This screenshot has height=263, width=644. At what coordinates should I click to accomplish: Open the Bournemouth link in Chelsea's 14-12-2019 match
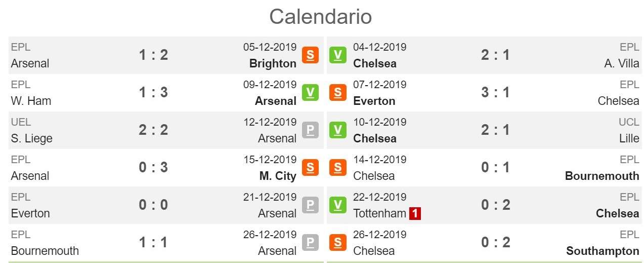602,176
